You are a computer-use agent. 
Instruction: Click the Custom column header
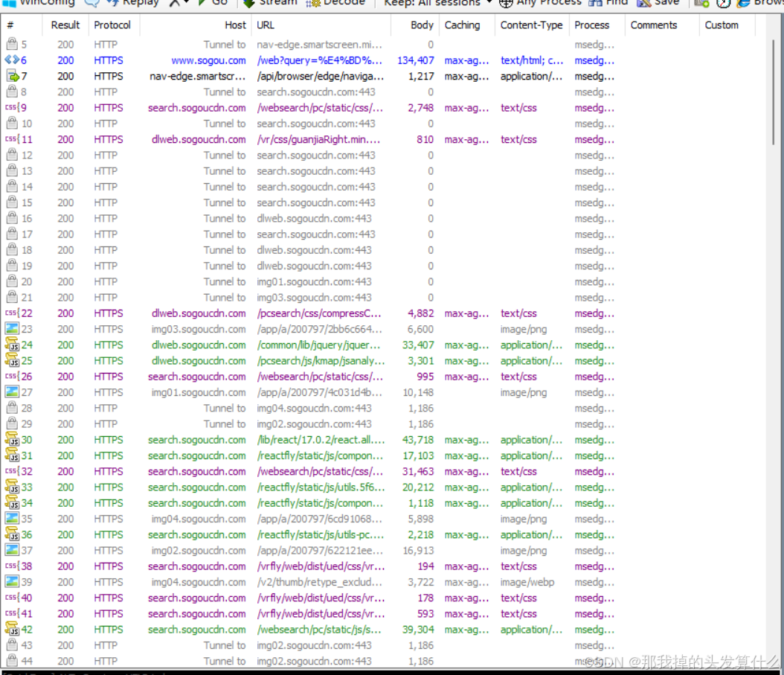click(727, 25)
